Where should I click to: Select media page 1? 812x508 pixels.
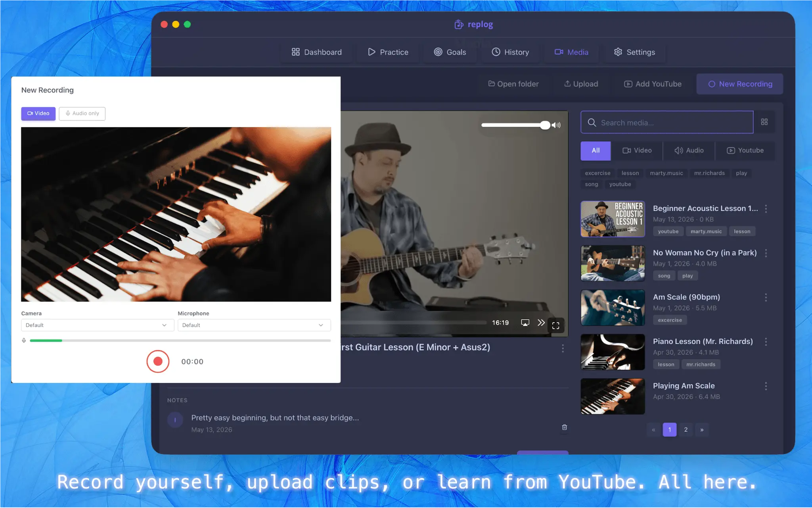pos(670,429)
